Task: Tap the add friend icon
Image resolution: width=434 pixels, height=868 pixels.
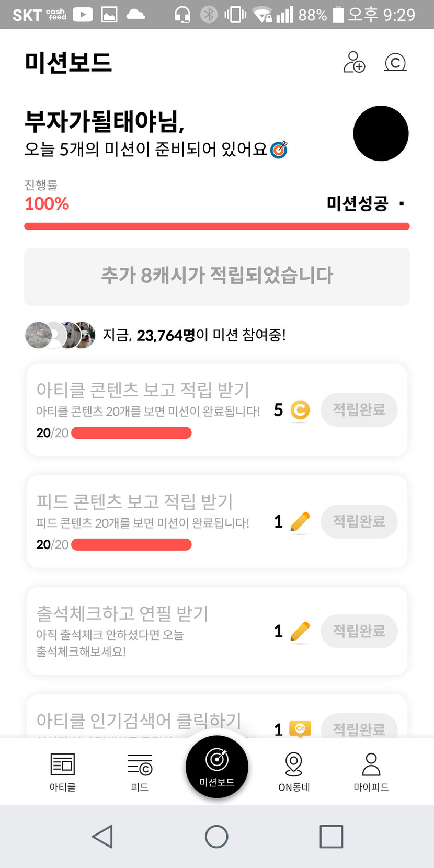Action: point(354,62)
